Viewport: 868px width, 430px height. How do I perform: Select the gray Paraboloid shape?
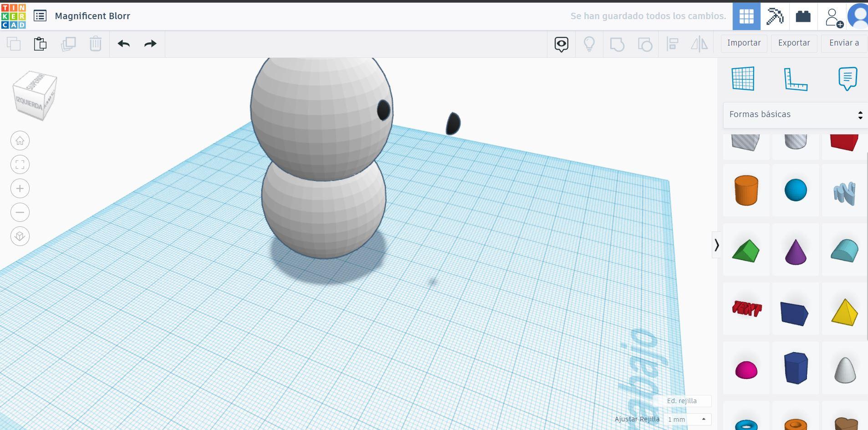click(845, 370)
